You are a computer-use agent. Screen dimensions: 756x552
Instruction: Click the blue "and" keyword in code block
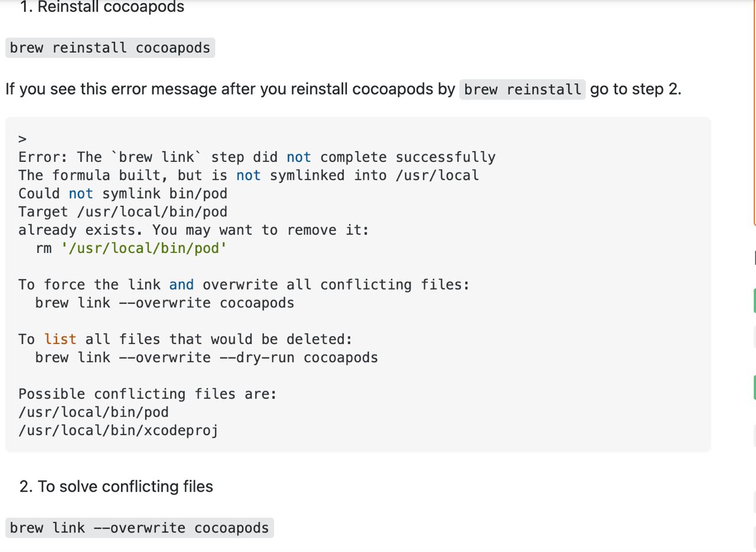click(x=181, y=285)
